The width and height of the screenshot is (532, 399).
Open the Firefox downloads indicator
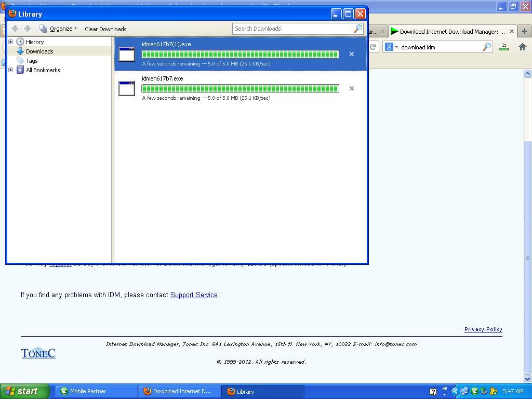pos(504,47)
